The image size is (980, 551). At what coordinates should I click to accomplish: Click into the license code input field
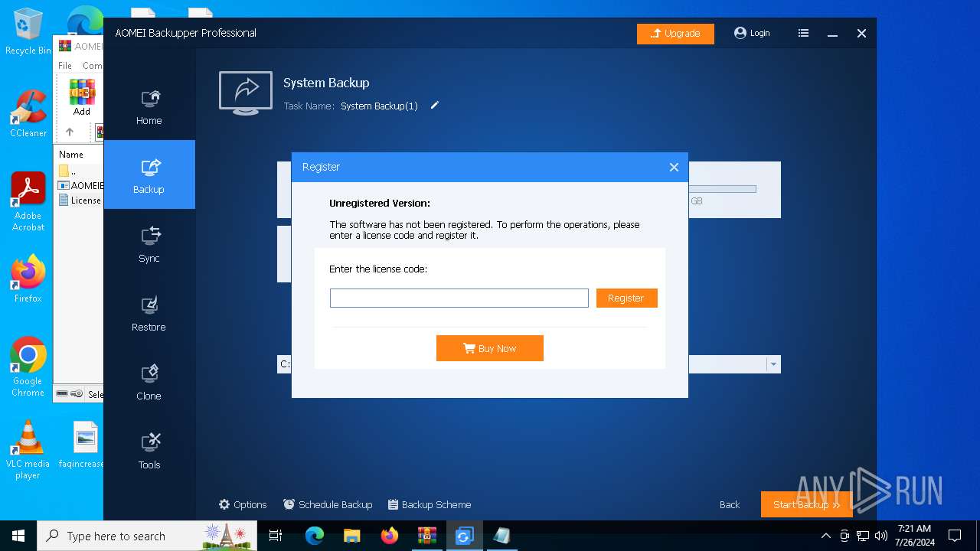[x=459, y=298]
